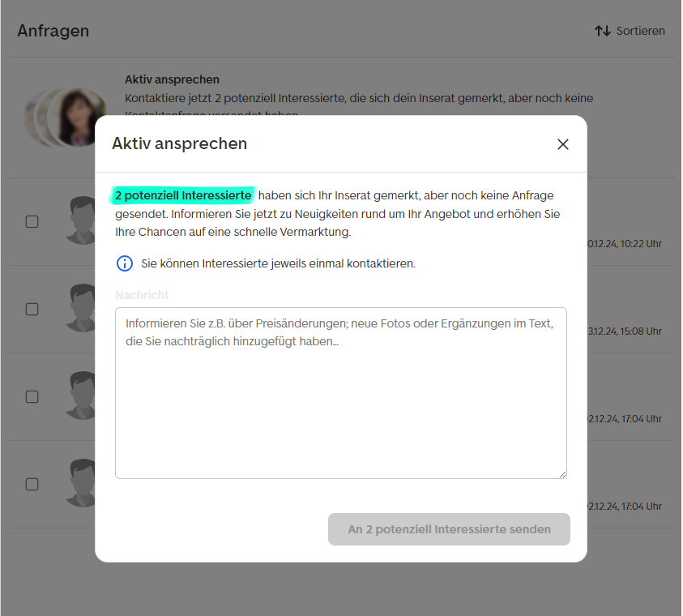The image size is (683, 616).
Task: Click highlighted 2 potenziell Interessierte text
Action: coord(183,195)
